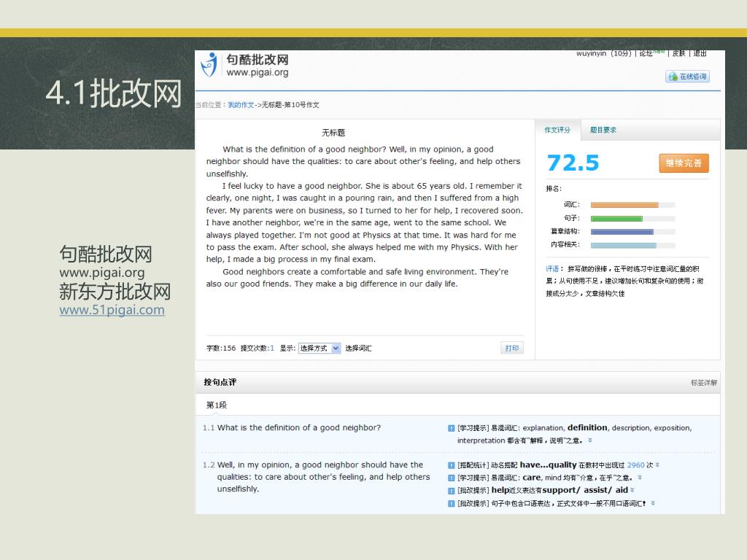Click the 词汇 orange score bar
The height and width of the screenshot is (560, 747).
coord(624,205)
